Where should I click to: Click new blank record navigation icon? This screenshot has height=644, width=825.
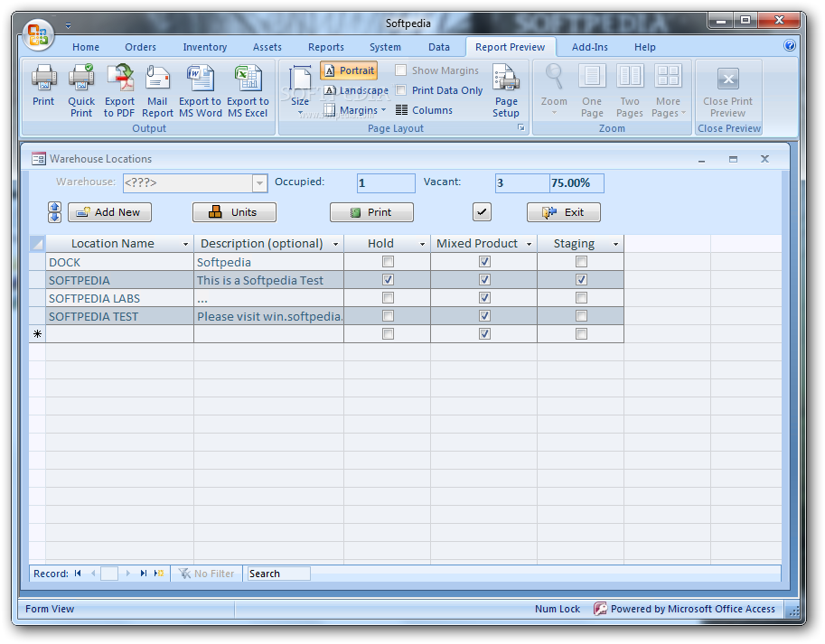click(159, 574)
